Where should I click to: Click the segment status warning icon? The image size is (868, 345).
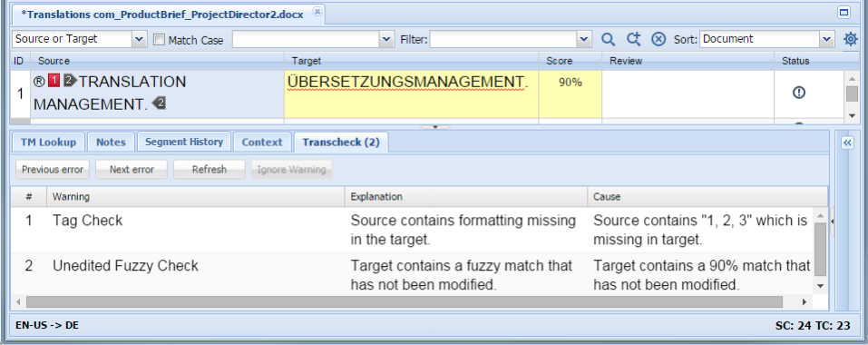(x=799, y=93)
